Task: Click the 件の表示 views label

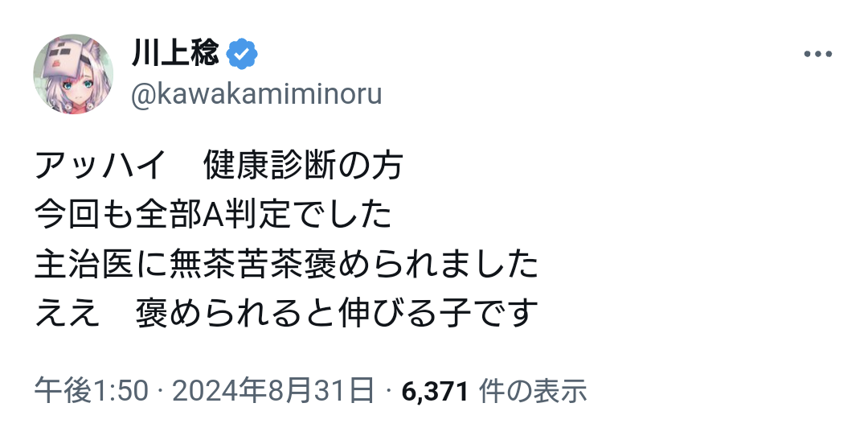Action: (532, 391)
